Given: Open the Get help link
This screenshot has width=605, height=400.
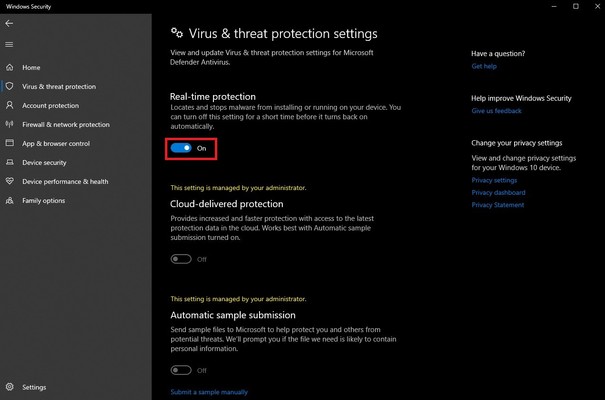Looking at the screenshot, I should click(x=484, y=66).
